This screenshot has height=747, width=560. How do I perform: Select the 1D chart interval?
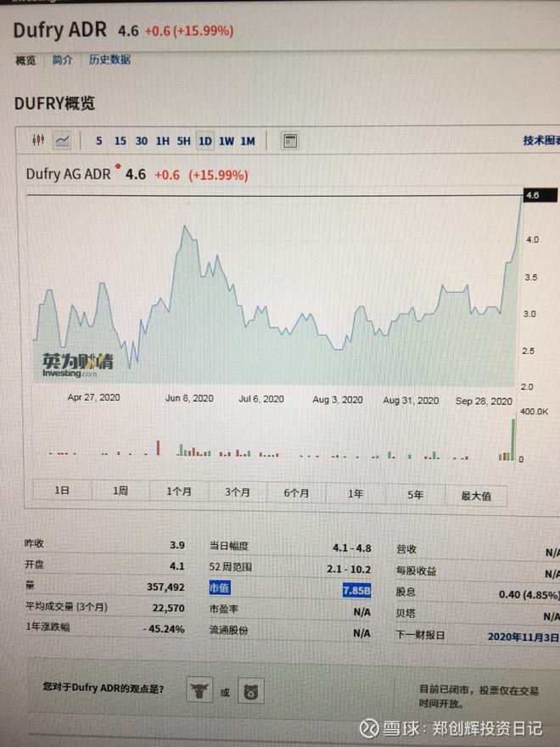coord(205,142)
